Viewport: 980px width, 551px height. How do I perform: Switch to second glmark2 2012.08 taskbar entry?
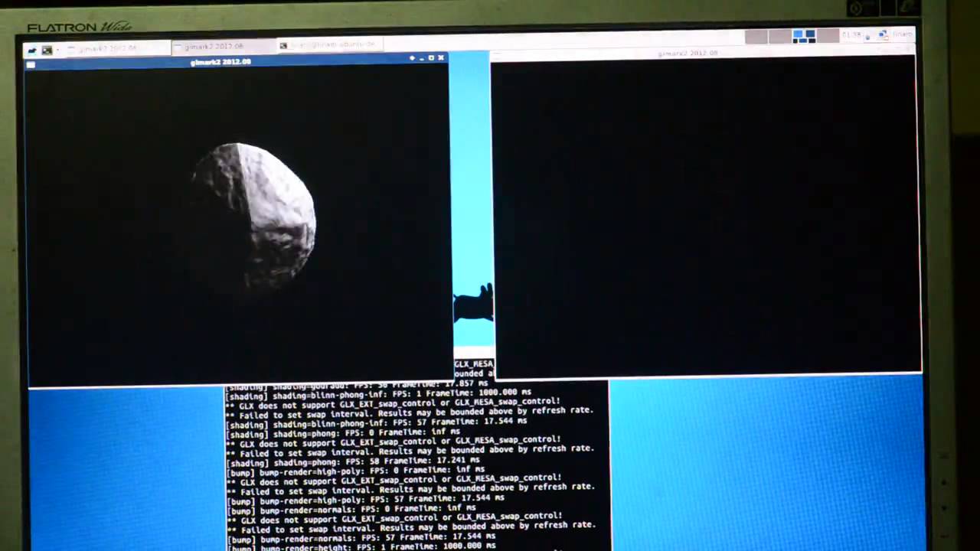click(222, 47)
